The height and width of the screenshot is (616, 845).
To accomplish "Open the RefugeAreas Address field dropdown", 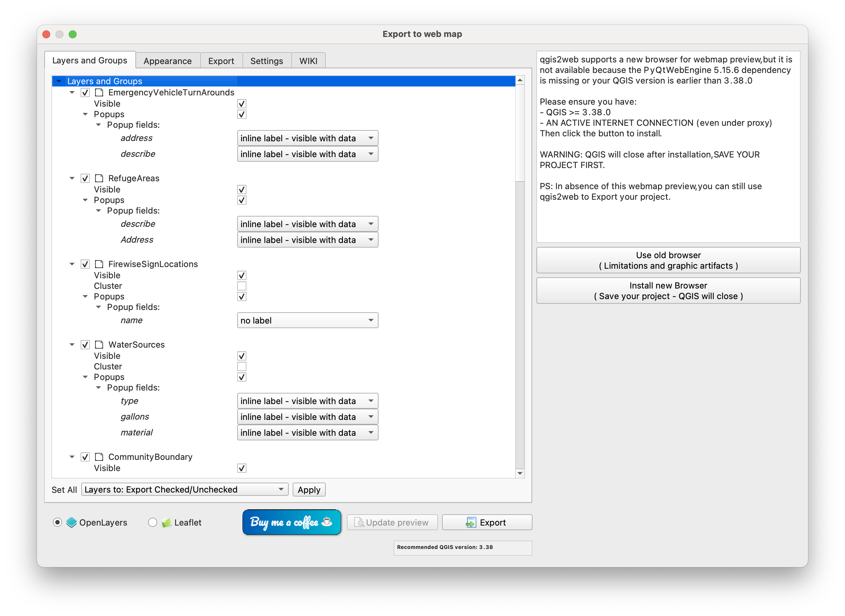I will (308, 240).
